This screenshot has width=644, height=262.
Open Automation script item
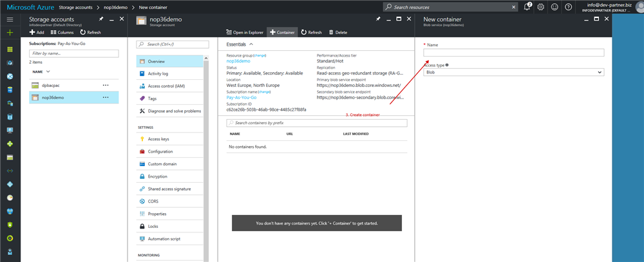[169, 239]
